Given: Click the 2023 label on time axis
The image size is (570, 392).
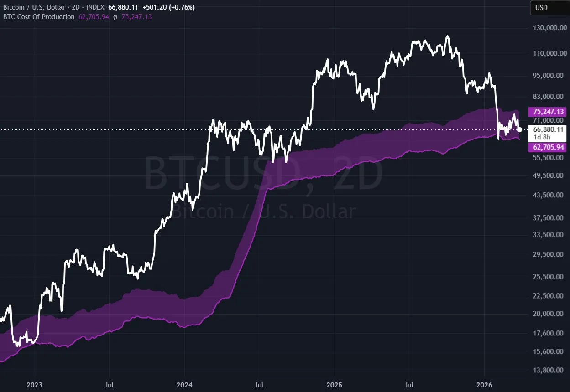Looking at the screenshot, I should (x=34, y=385).
